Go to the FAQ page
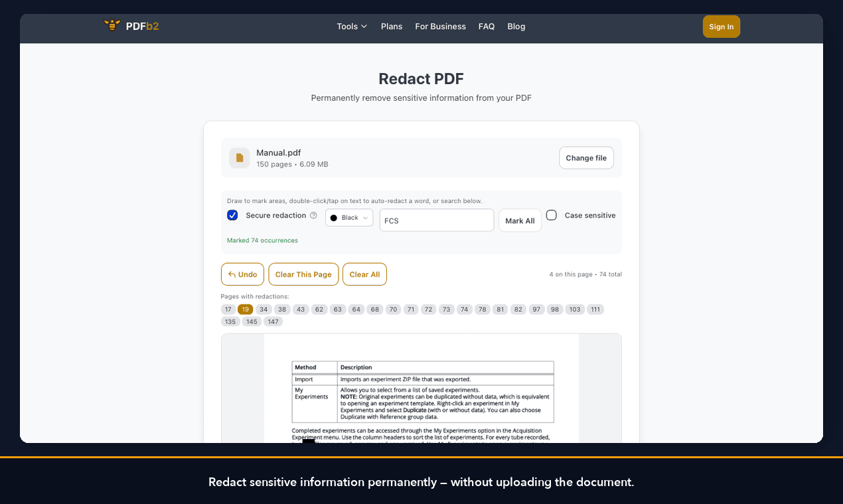This screenshot has width=843, height=504. 487,27
